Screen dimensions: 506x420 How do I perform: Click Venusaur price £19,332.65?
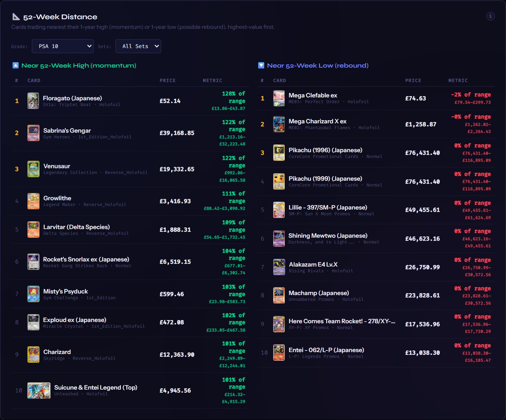click(x=177, y=169)
